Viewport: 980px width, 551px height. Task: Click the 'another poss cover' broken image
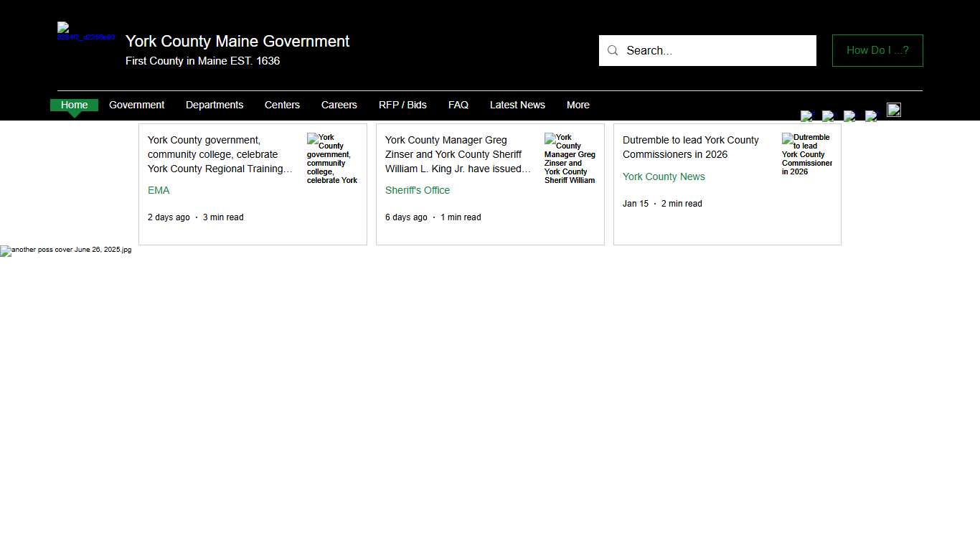[66, 250]
